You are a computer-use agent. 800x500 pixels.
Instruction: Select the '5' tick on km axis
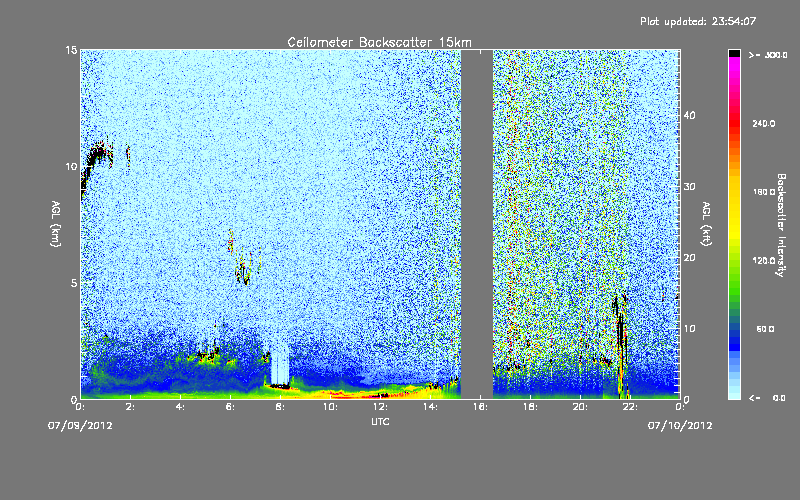point(74,283)
